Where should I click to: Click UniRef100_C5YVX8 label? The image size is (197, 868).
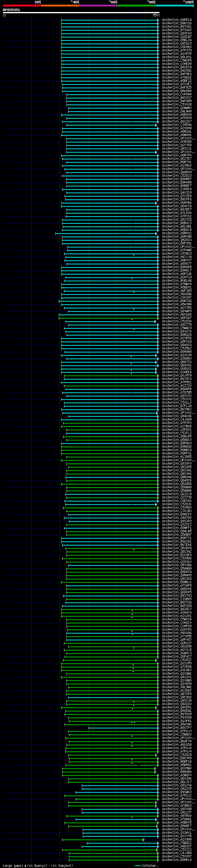176,104
